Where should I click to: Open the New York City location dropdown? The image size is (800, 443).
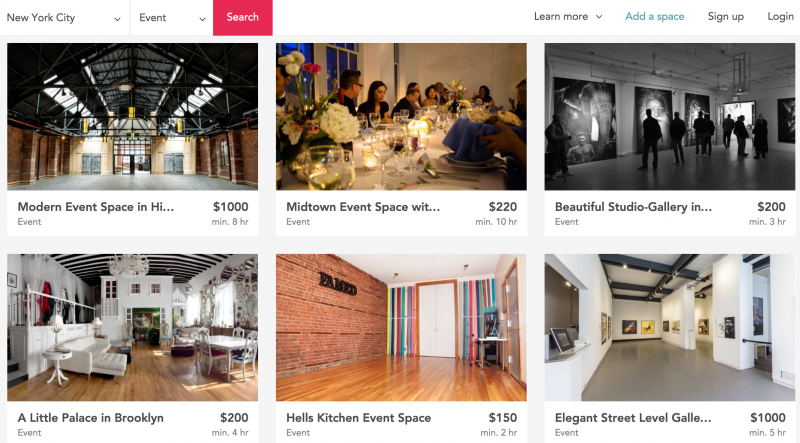click(x=64, y=17)
